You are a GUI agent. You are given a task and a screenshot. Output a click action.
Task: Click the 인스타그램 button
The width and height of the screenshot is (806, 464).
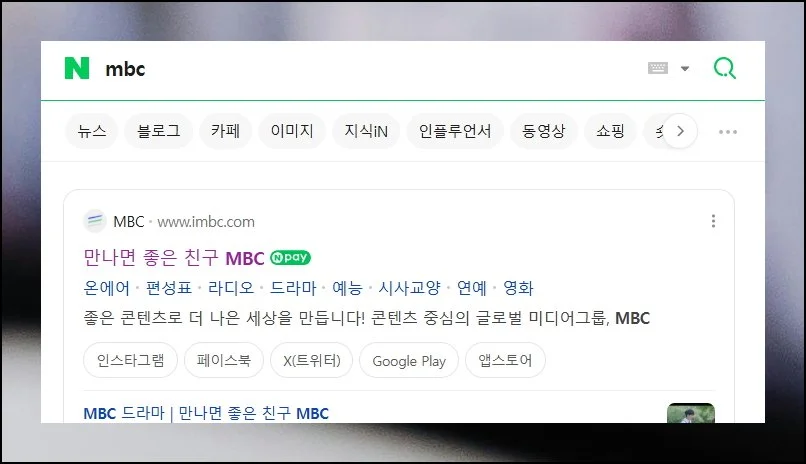pos(131,360)
